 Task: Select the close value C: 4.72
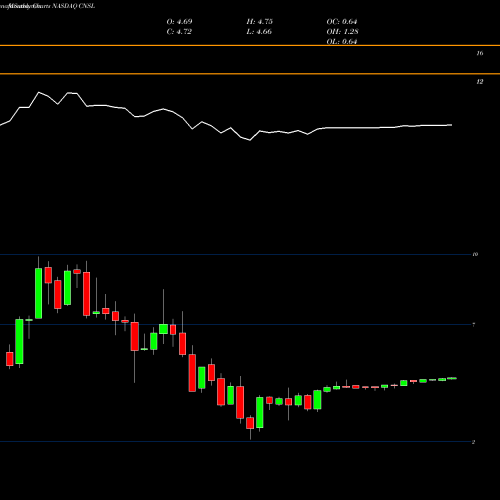179,32
